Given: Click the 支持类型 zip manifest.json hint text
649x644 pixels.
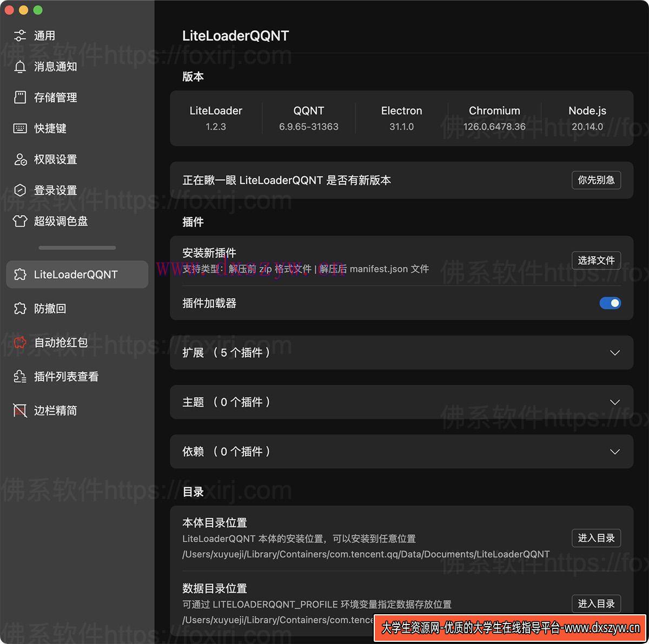Looking at the screenshot, I should 306,269.
